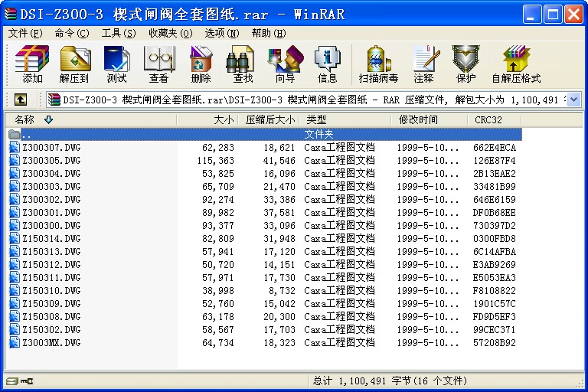588x392 pixels.
Task: Sort by 名称 column header
Action: coord(90,119)
